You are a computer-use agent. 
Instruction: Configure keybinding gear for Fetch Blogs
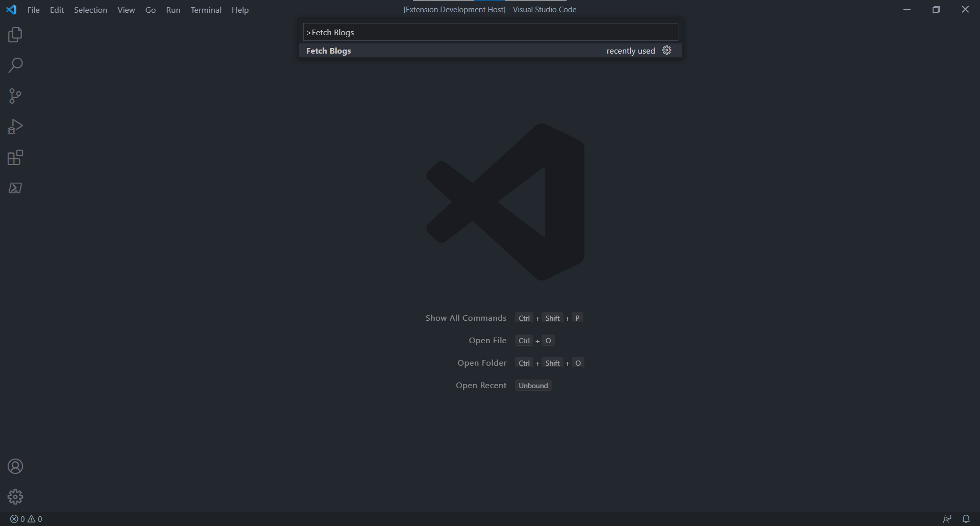667,51
